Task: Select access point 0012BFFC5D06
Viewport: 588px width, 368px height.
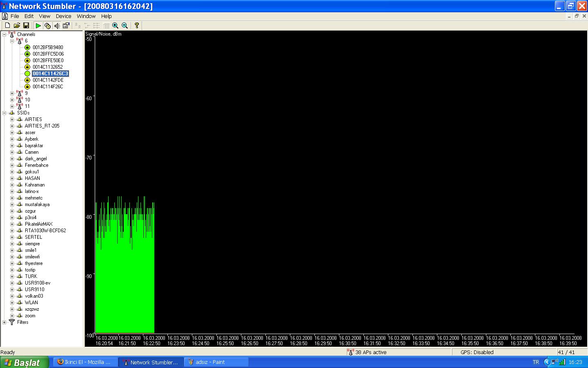Action: click(48, 54)
